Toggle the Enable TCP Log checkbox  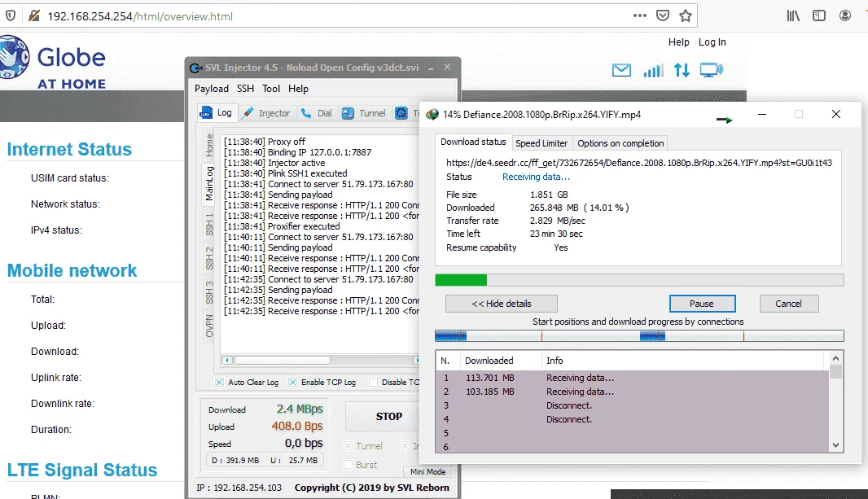coord(293,383)
